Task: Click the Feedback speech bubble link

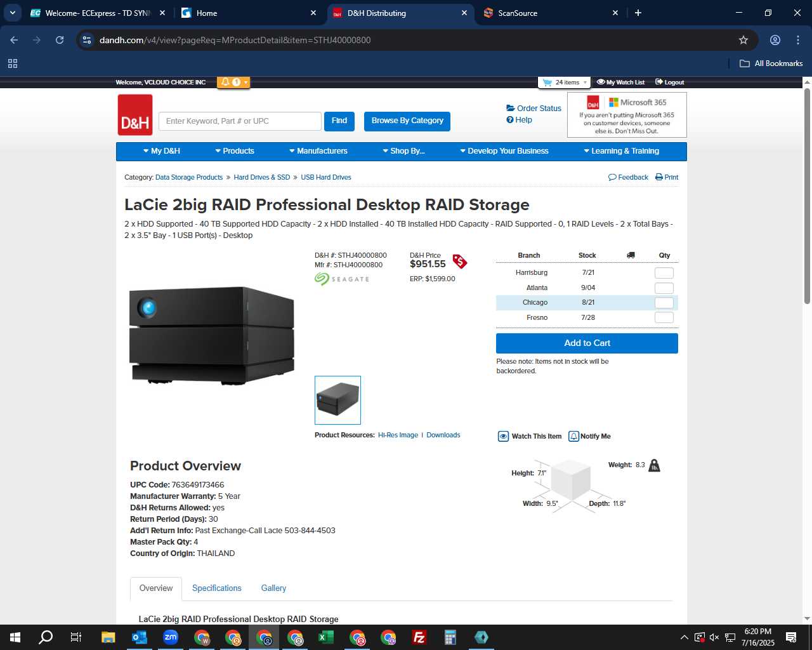Action: coord(628,177)
